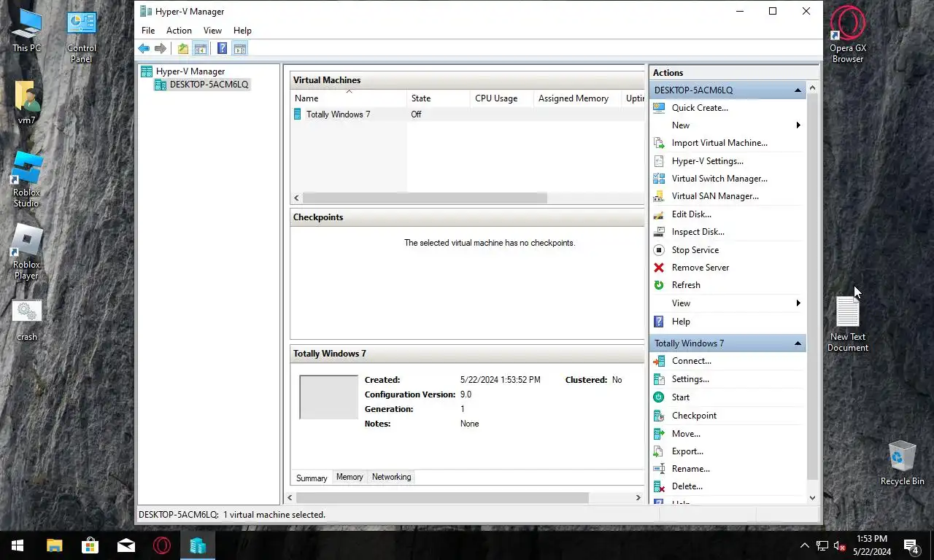Open Microsoft Store from taskbar

pos(90,545)
